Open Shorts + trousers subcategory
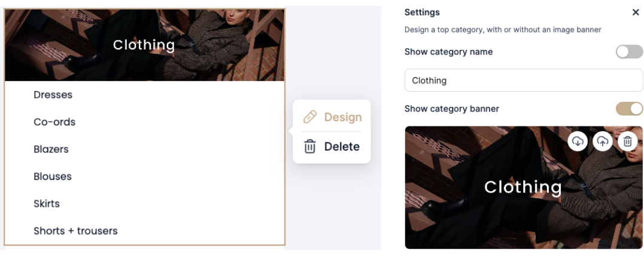Viewport: 644px width, 256px height. pos(75,231)
